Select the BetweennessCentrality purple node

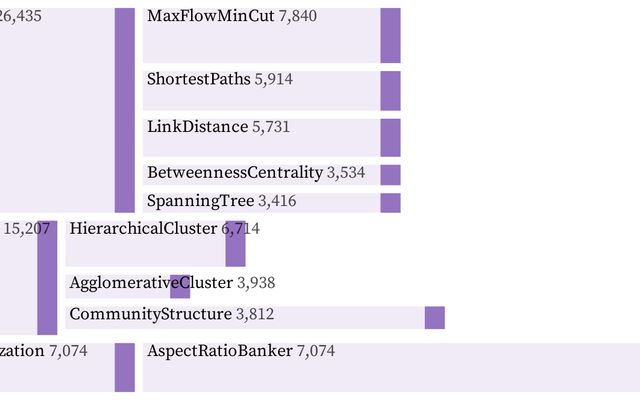pos(390,175)
